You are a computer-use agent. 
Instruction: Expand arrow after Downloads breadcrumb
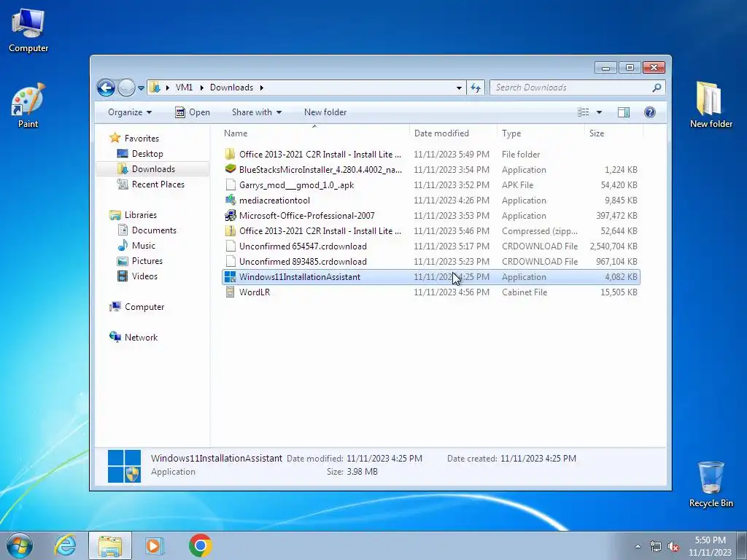pyautogui.click(x=262, y=87)
